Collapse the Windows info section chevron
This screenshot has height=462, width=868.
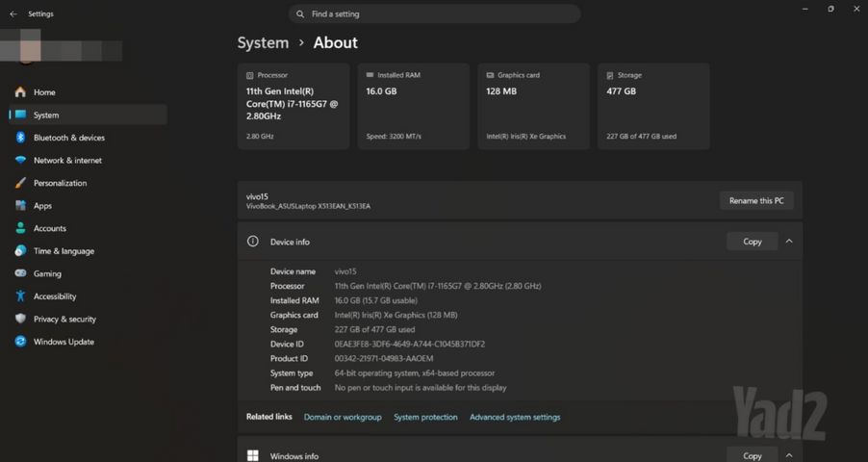click(789, 455)
